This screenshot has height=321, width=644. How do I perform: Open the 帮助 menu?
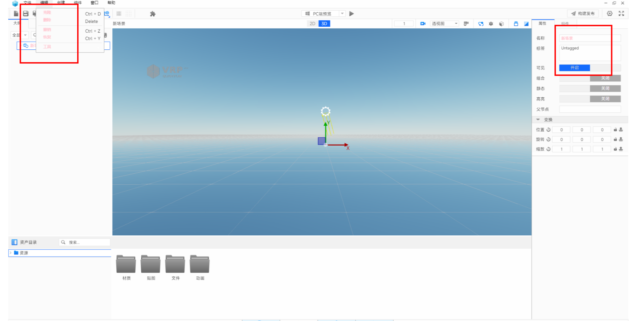tap(111, 3)
